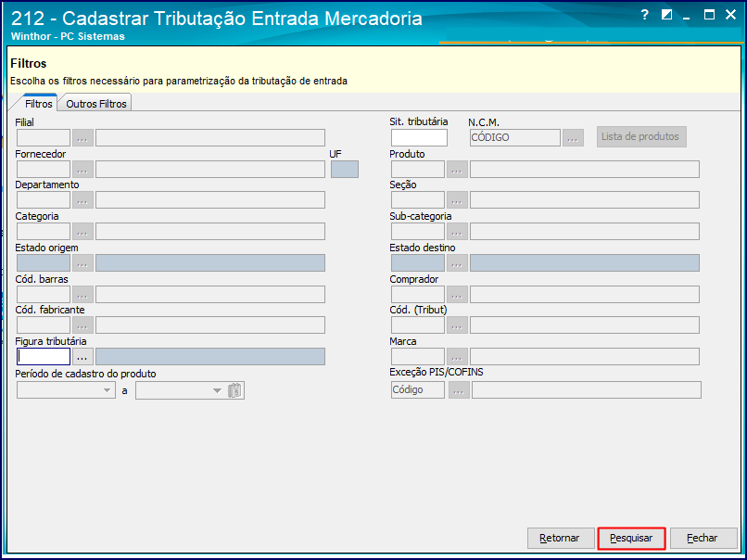
Task: Open the Fornecedor lookup ellipsis button
Action: (x=82, y=169)
